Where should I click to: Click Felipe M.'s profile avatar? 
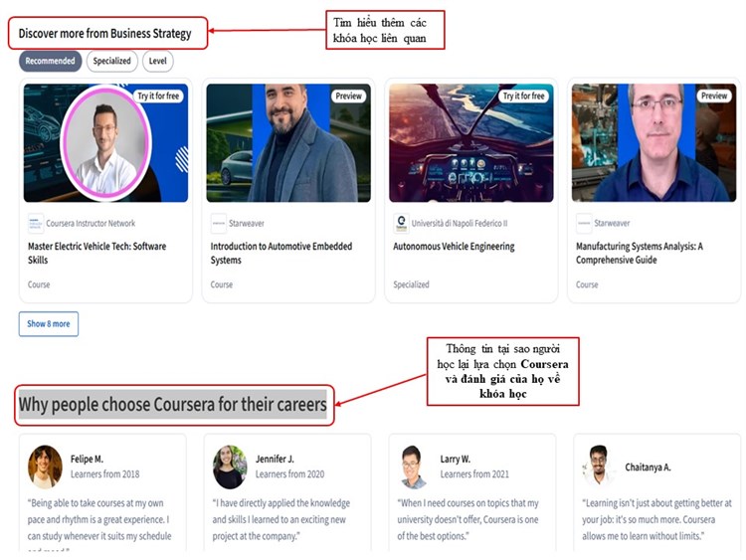45,467
